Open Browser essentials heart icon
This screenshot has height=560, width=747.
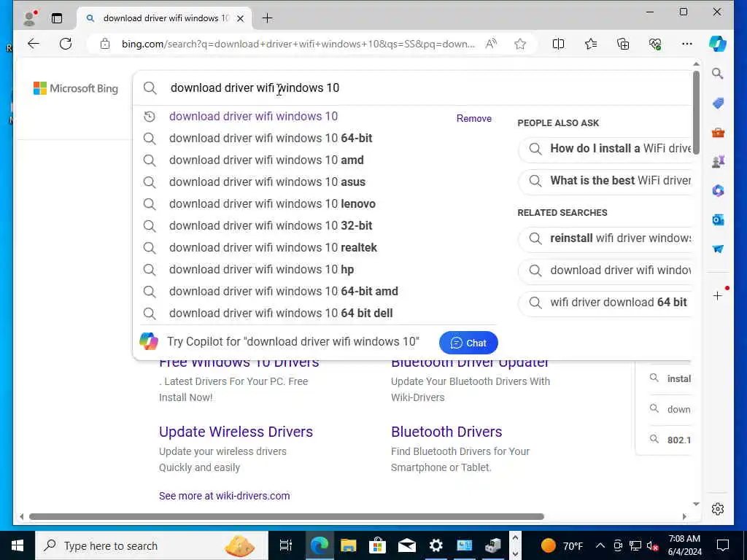coord(655,44)
